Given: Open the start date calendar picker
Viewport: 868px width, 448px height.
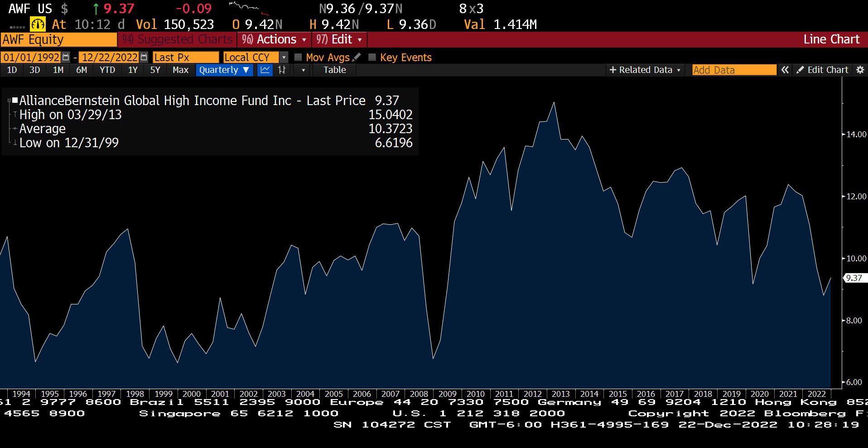Looking at the screenshot, I should click(66, 57).
